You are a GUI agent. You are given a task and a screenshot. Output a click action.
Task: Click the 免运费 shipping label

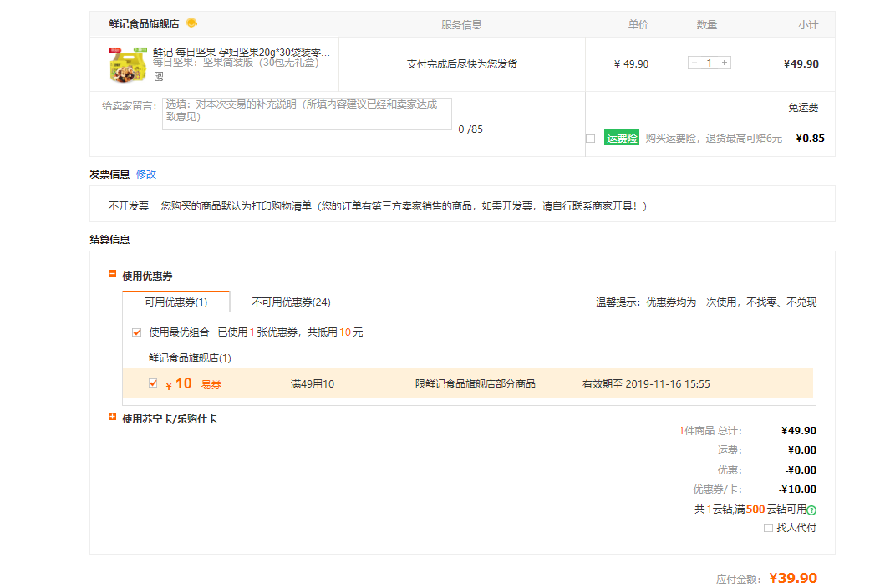pyautogui.click(x=803, y=107)
